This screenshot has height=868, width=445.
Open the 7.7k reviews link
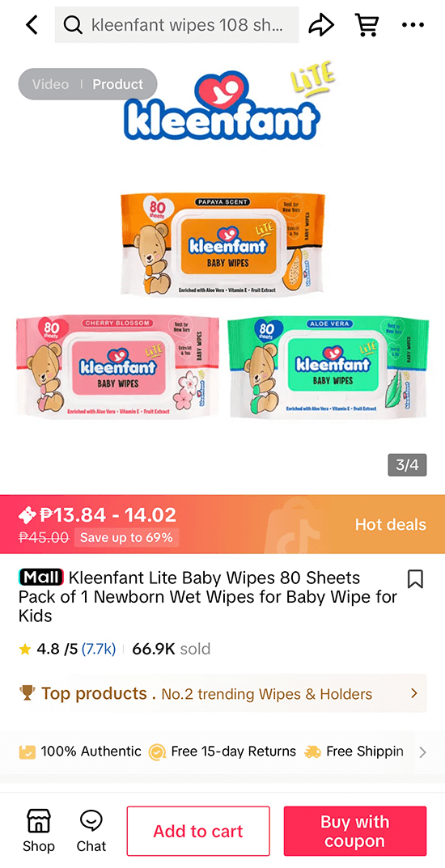pos(99,649)
